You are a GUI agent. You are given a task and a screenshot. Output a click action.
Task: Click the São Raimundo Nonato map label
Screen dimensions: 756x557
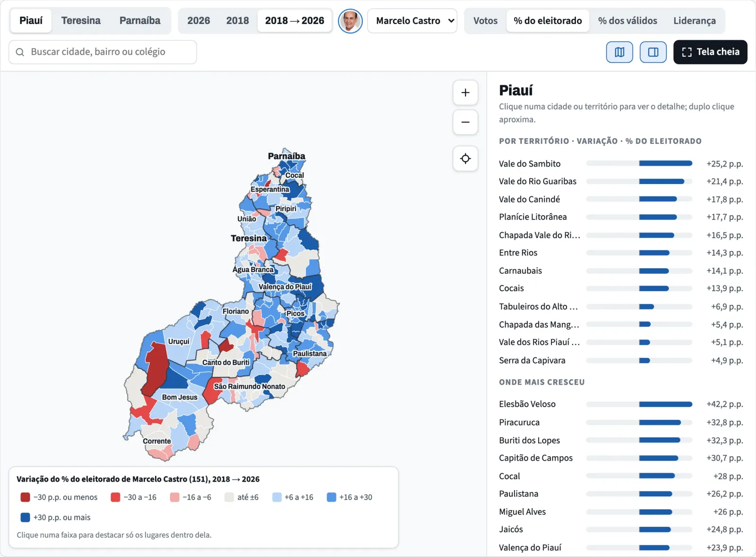[249, 386]
